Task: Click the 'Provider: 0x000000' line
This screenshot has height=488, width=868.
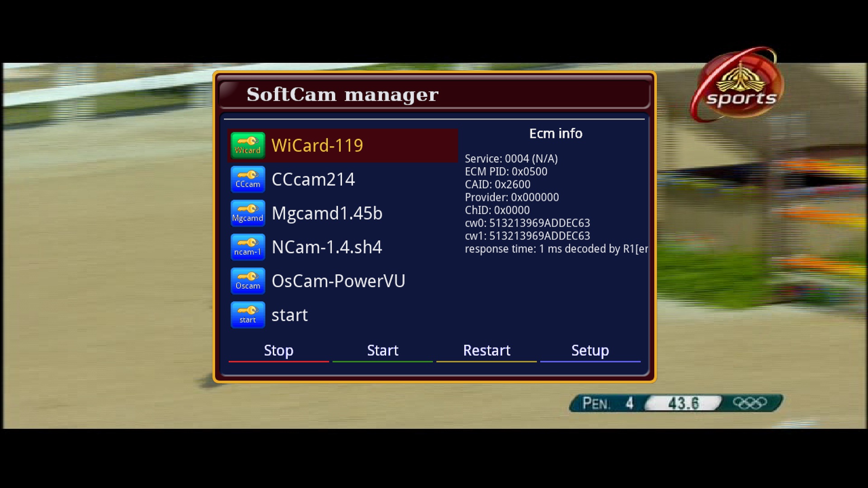Action: click(512, 197)
